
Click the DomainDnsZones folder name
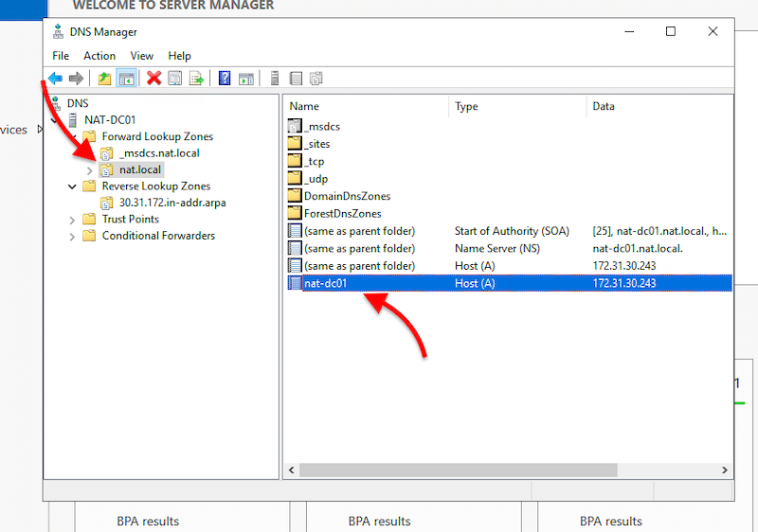click(x=347, y=197)
